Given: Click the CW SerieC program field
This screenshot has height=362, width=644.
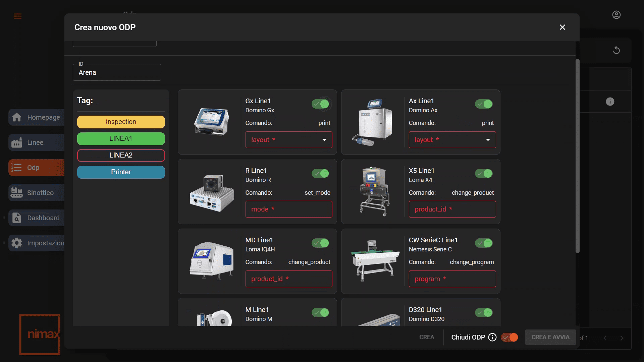Looking at the screenshot, I should 452,279.
